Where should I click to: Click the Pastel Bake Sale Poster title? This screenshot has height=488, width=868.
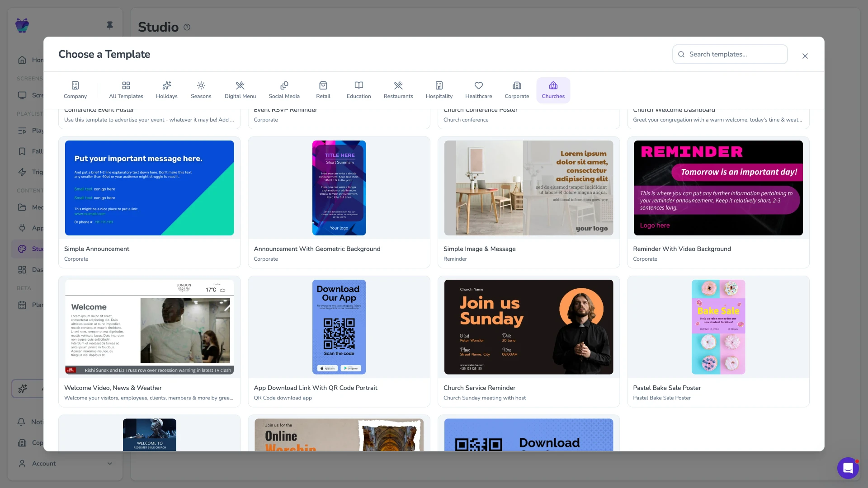(x=667, y=388)
